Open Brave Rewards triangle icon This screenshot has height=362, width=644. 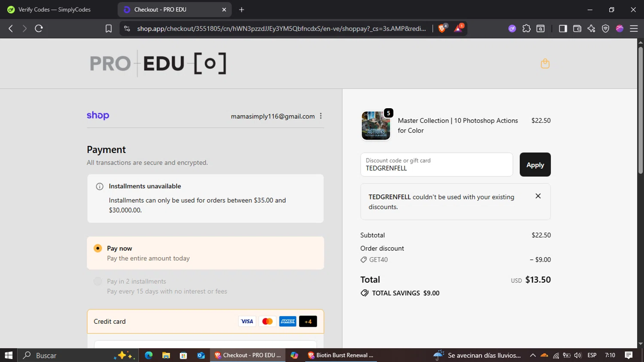pyautogui.click(x=459, y=28)
